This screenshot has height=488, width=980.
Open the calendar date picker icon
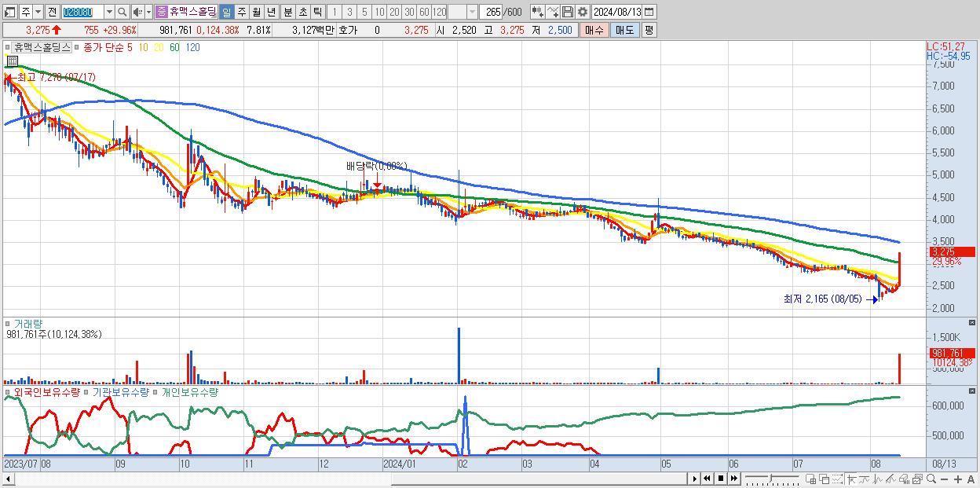click(650, 12)
